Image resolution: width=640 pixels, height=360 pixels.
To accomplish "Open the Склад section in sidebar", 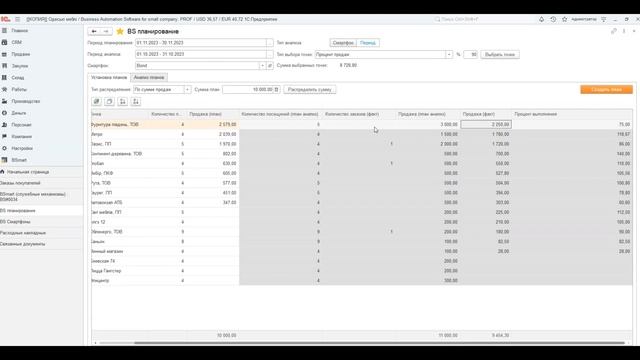I will (18, 78).
